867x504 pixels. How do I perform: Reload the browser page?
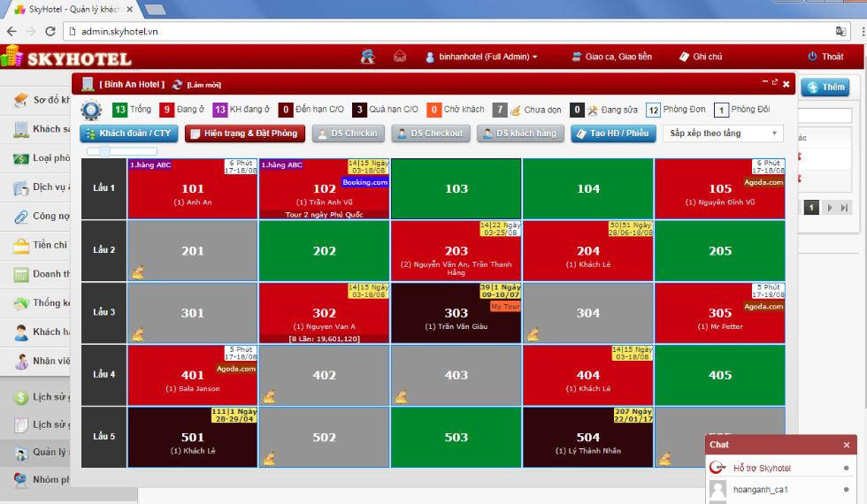50,32
